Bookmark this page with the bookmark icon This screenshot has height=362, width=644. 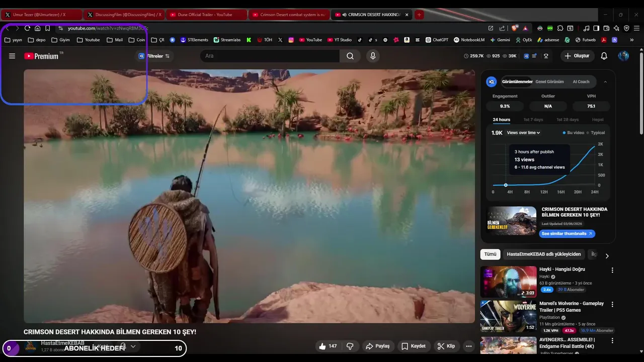pos(47,28)
